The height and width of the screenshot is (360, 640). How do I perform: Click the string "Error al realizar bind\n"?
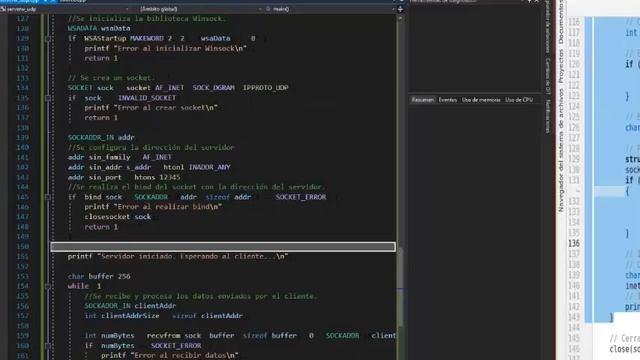(x=169, y=207)
